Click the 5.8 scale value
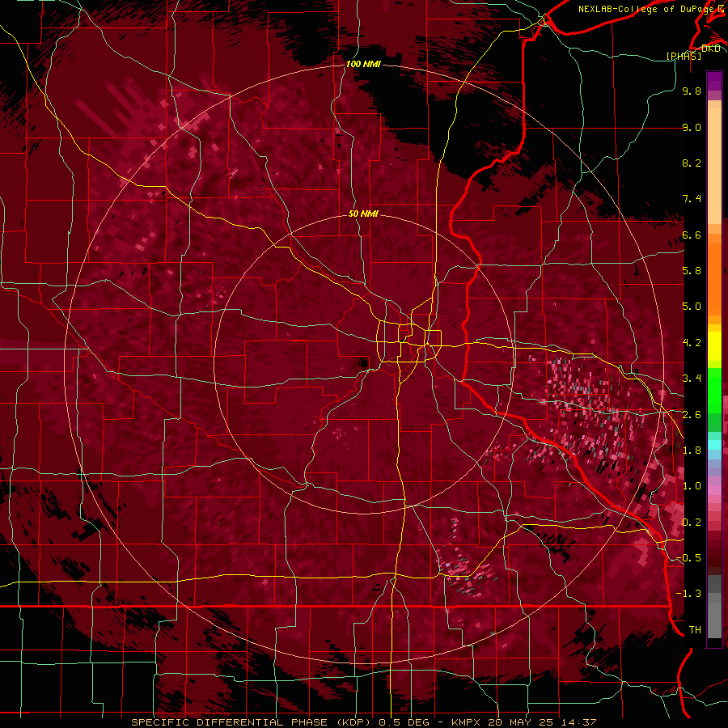 pos(692,271)
